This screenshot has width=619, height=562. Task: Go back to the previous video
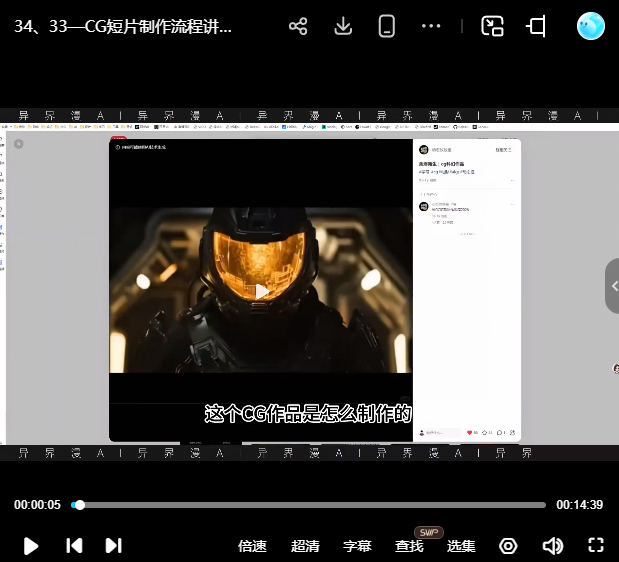coord(74,546)
